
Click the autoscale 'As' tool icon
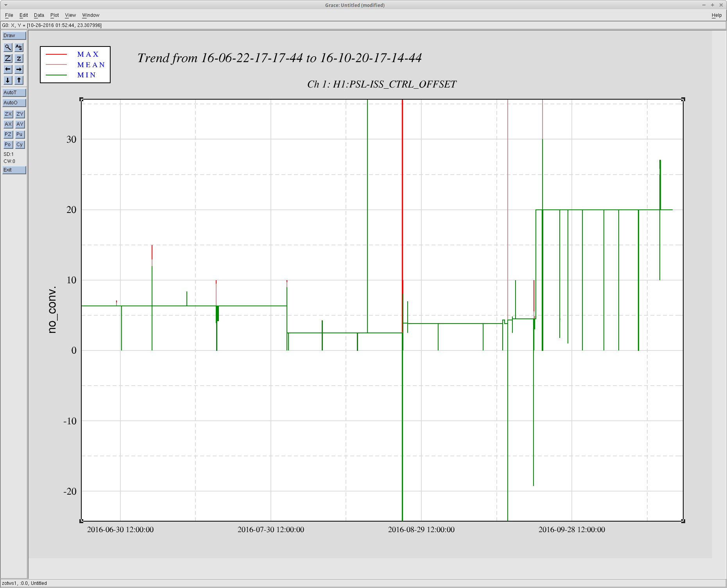pos(19,47)
